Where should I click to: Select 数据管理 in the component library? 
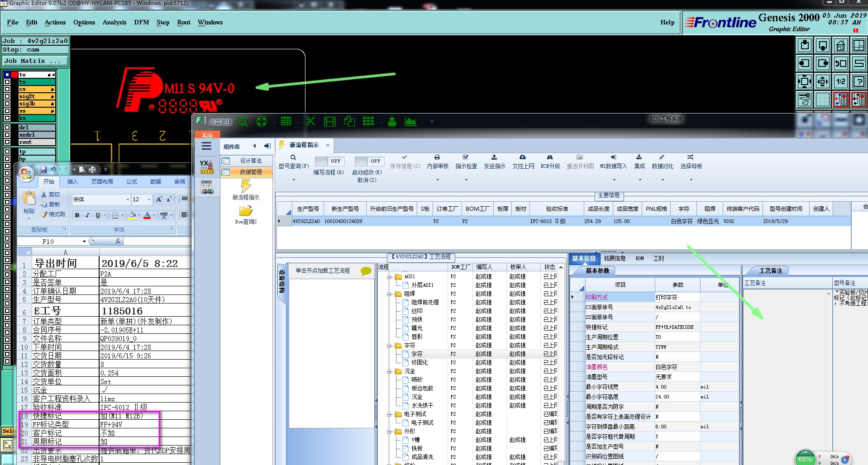[x=247, y=172]
